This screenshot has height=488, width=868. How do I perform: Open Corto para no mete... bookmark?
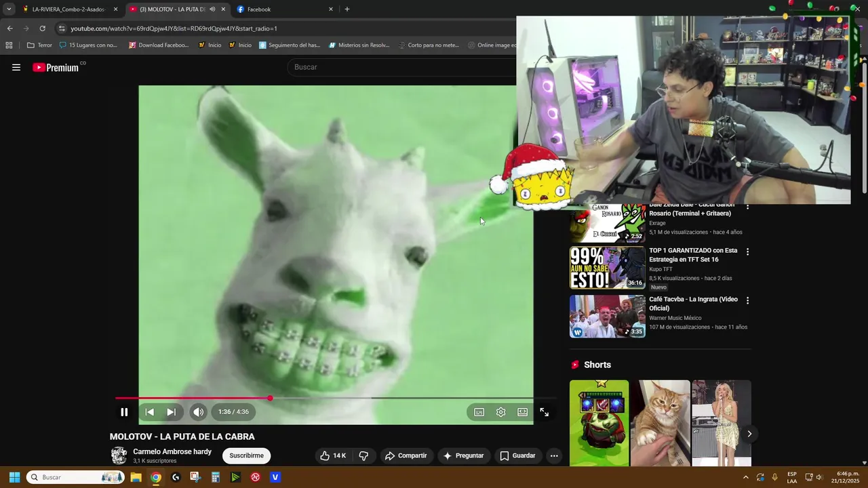[429, 45]
